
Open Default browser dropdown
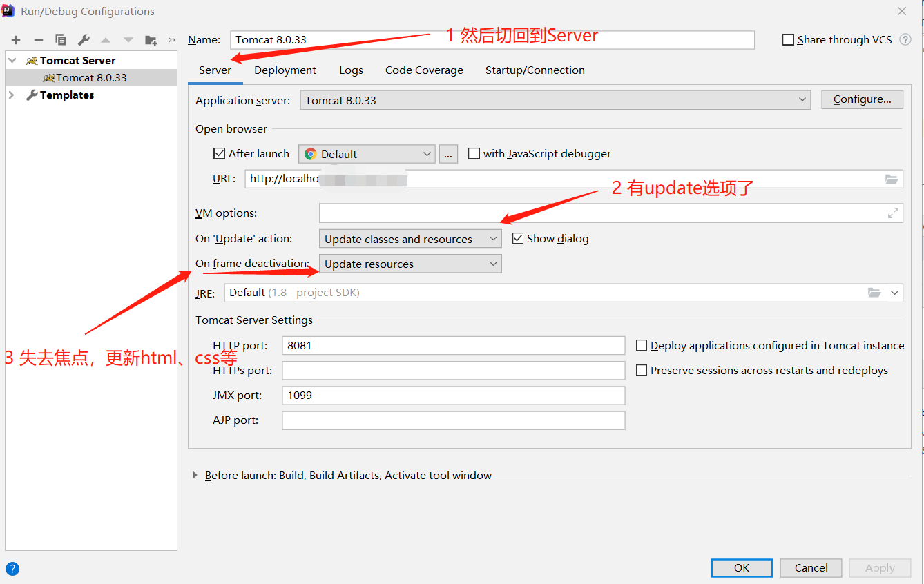pos(367,154)
